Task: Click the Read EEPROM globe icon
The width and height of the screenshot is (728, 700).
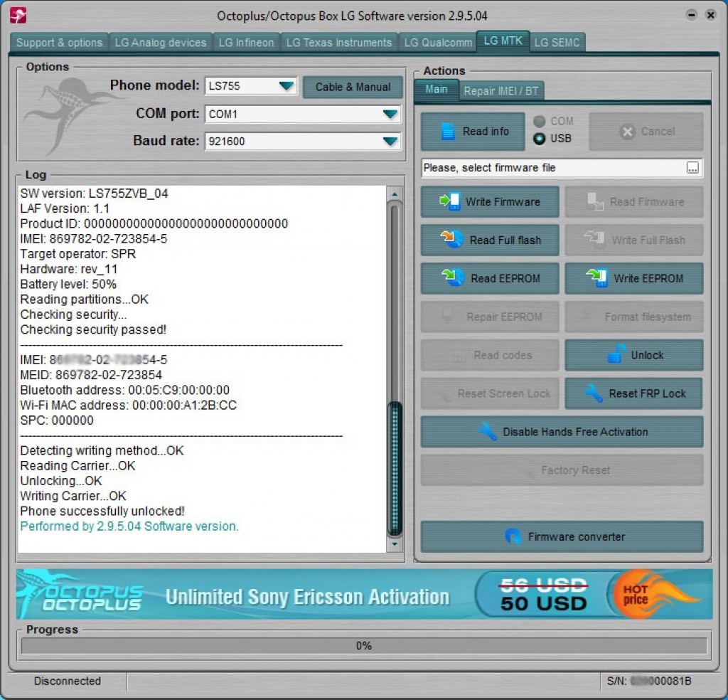Action: [453, 278]
